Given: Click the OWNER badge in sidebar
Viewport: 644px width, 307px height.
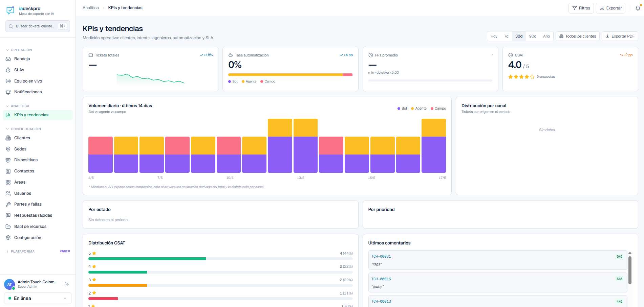Looking at the screenshot, I should [65, 251].
